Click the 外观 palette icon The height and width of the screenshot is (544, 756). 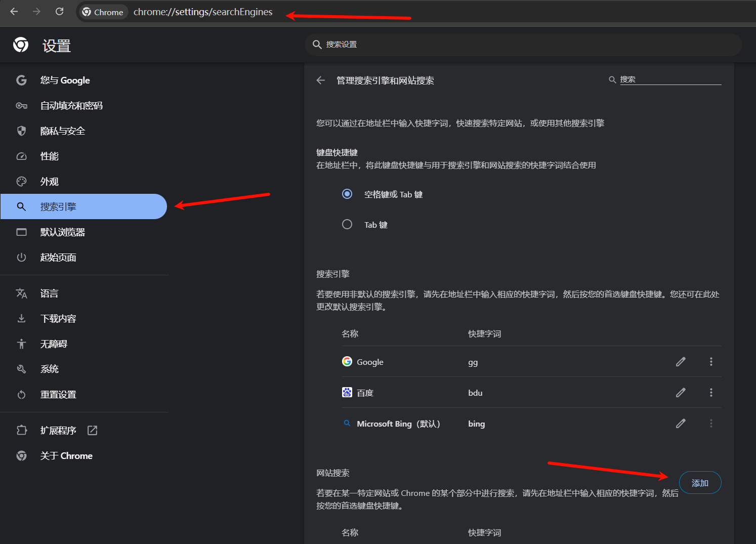(x=21, y=181)
